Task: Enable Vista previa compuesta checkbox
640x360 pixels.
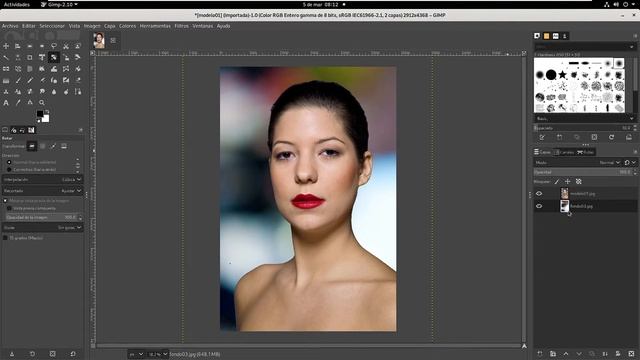Action: pyautogui.click(x=9, y=208)
